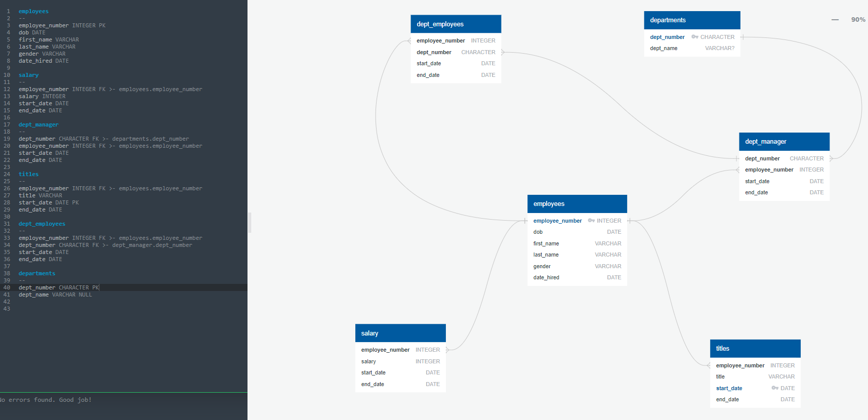Click end_date row in salary diagram table

tap(400, 385)
